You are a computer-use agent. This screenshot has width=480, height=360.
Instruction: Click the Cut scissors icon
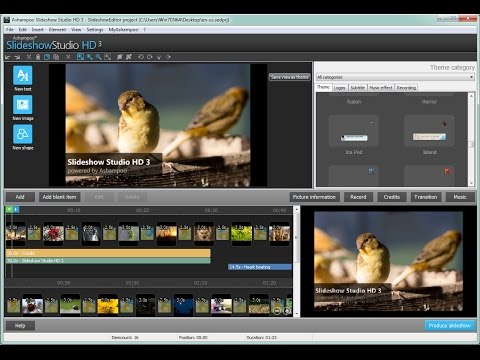(x=29, y=57)
